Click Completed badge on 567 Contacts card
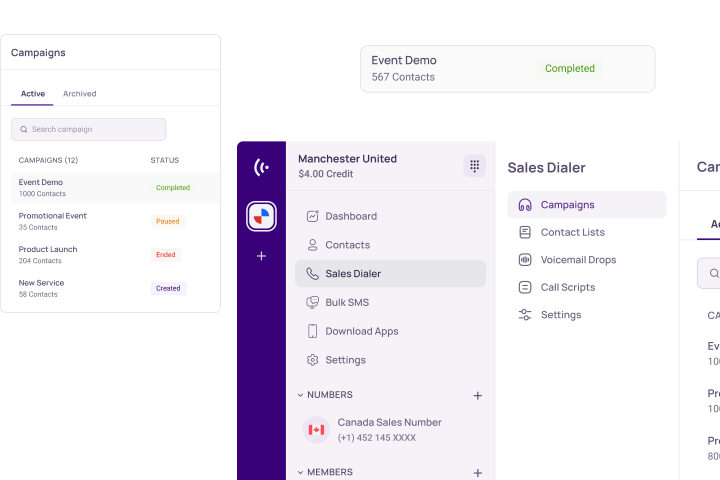The width and height of the screenshot is (720, 480). coord(570,68)
